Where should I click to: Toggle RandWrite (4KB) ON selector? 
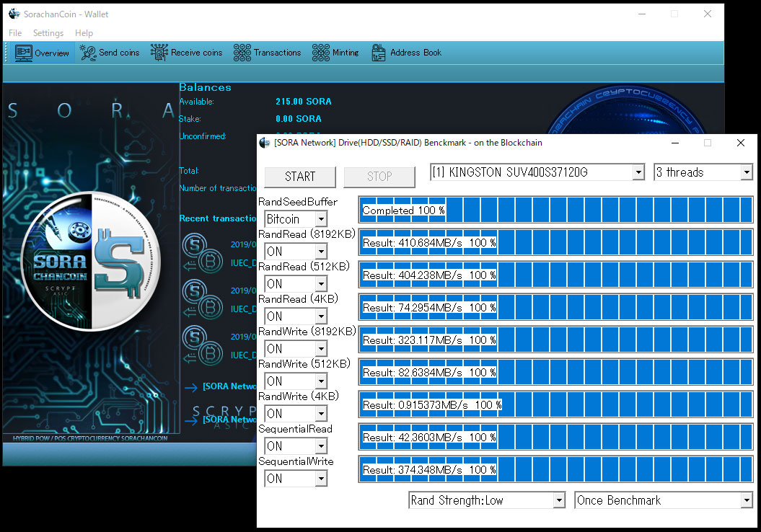pyautogui.click(x=296, y=414)
